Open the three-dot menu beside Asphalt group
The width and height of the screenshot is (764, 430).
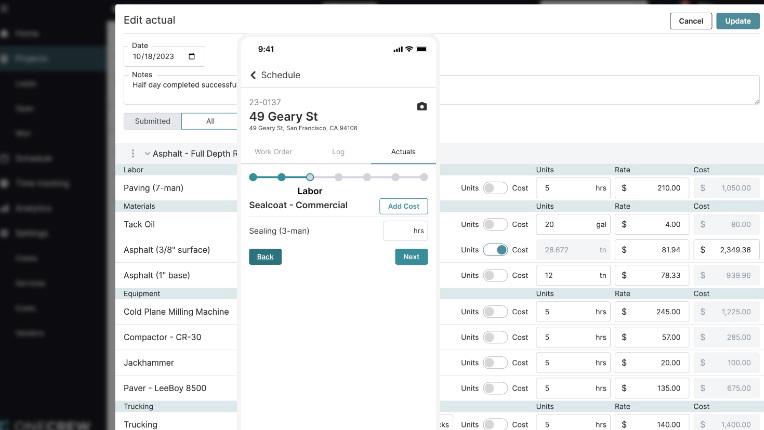pos(133,154)
